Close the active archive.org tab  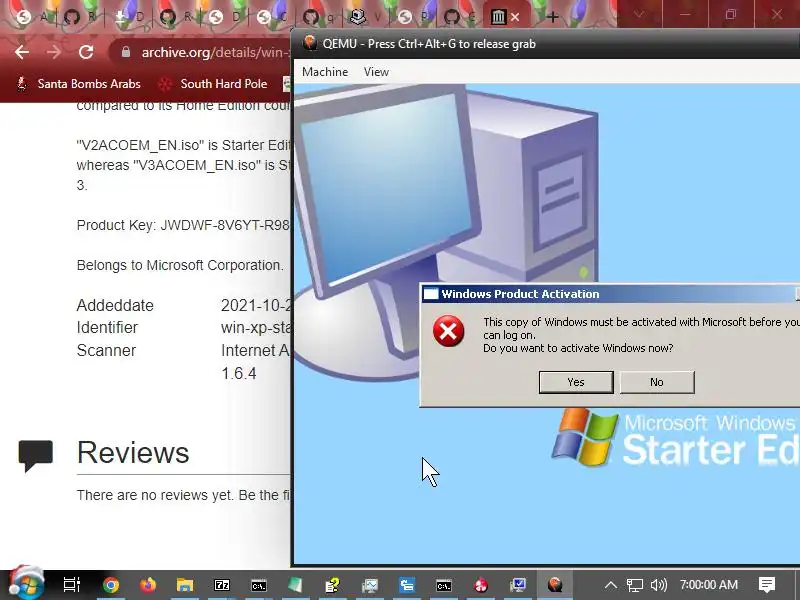[x=515, y=17]
